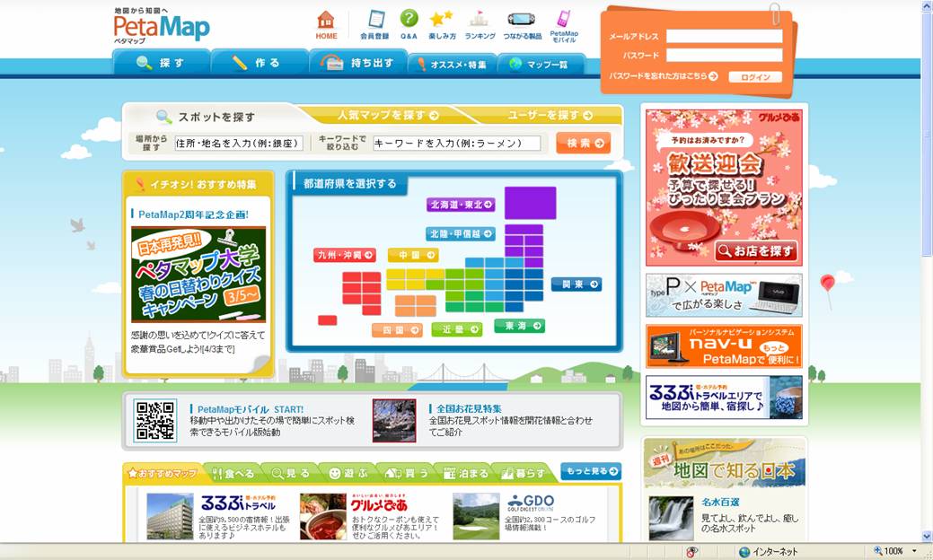Image resolution: width=933 pixels, height=560 pixels.
Task: Open the PetaMap モバイル phone icon
Action: coord(564,19)
